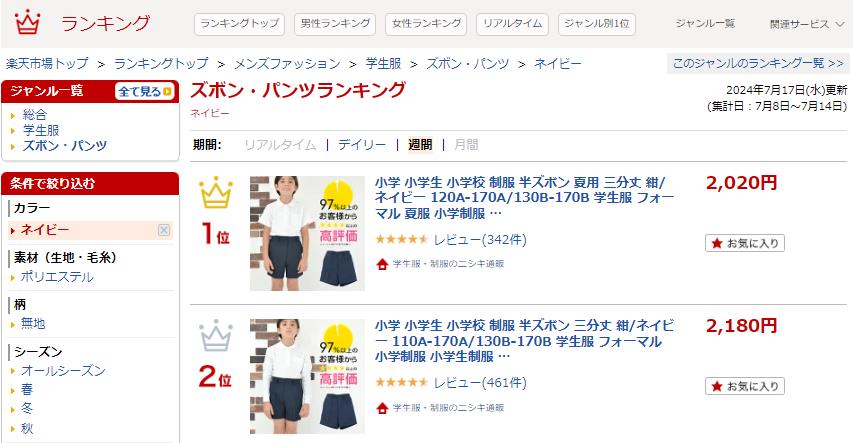
Task: Click review stars of the first item
Action: [401, 239]
